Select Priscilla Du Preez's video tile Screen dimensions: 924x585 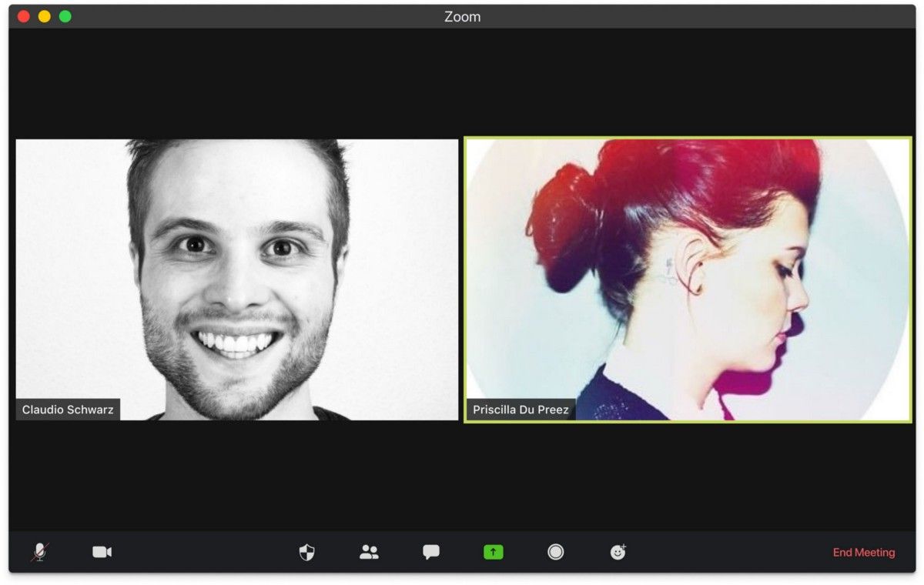tap(688, 279)
